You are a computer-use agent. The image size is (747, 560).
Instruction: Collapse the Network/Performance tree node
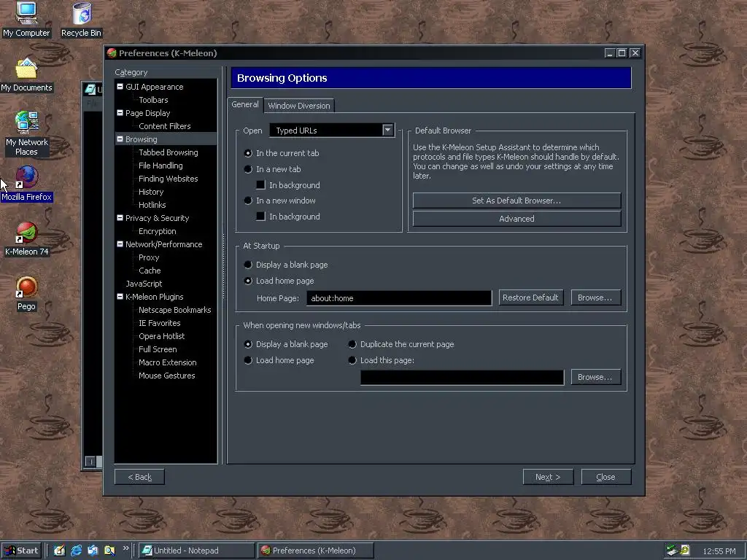[120, 244]
